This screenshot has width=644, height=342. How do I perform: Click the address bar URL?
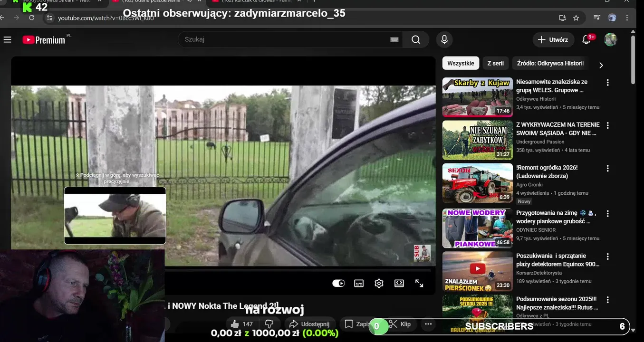point(106,18)
